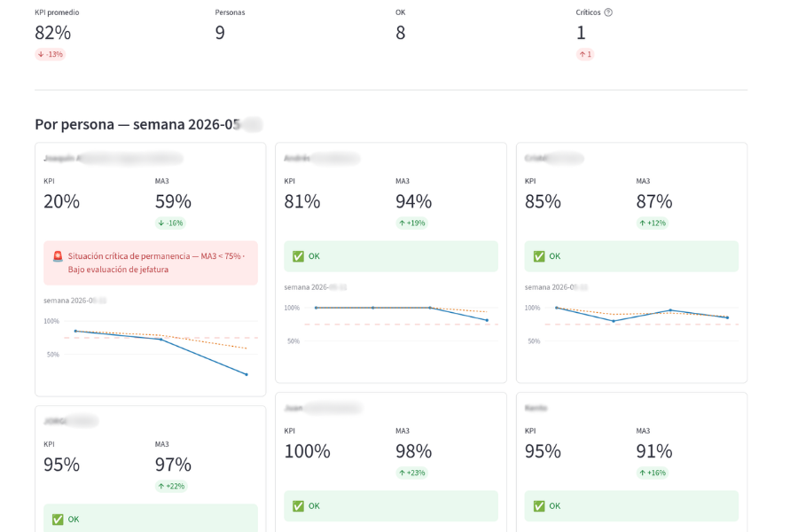This screenshot has height=532, width=798.
Task: Click the green check icon in the 100% KPI card
Action: tap(298, 506)
